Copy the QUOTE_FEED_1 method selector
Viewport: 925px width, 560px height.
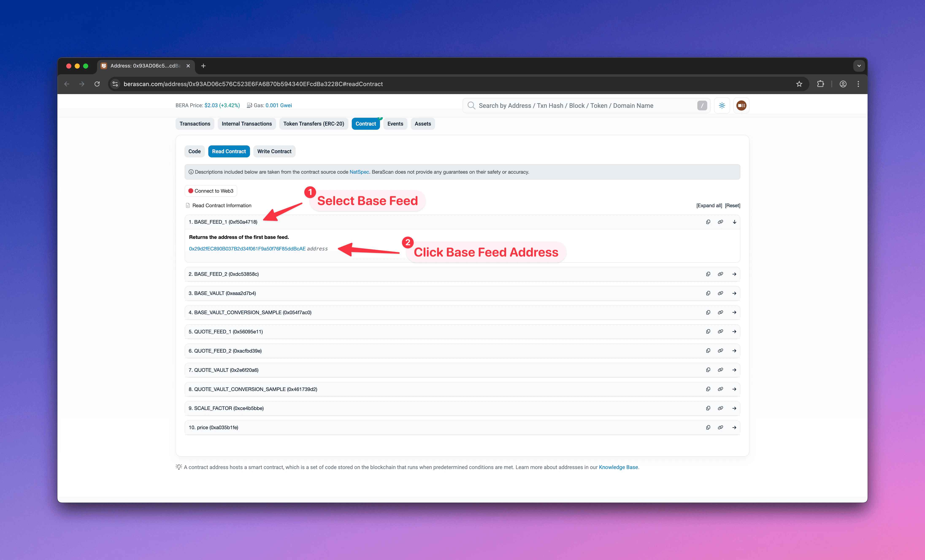point(708,331)
